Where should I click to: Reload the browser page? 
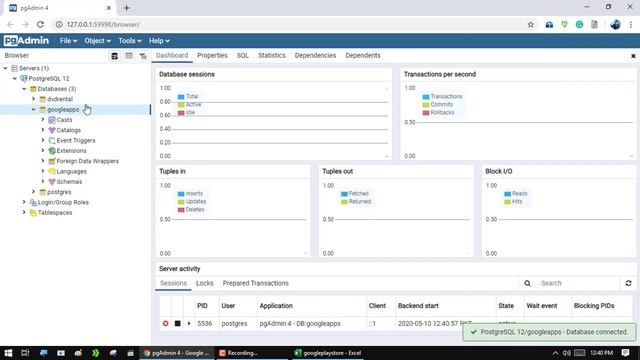(x=40, y=24)
